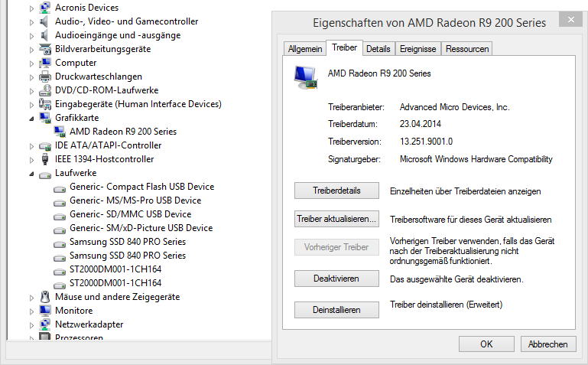Expand the Computer node
Image resolution: width=588 pixels, height=365 pixels.
(31, 64)
